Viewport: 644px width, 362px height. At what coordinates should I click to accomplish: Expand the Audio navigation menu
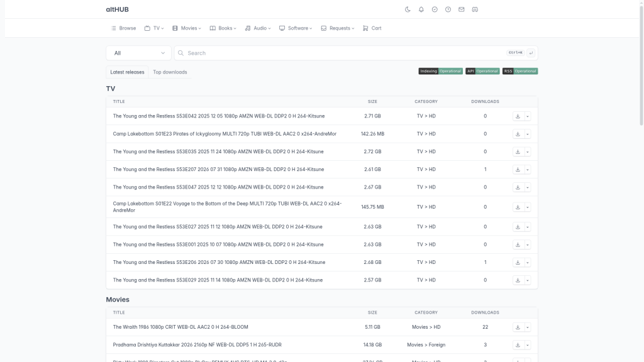pos(258,28)
